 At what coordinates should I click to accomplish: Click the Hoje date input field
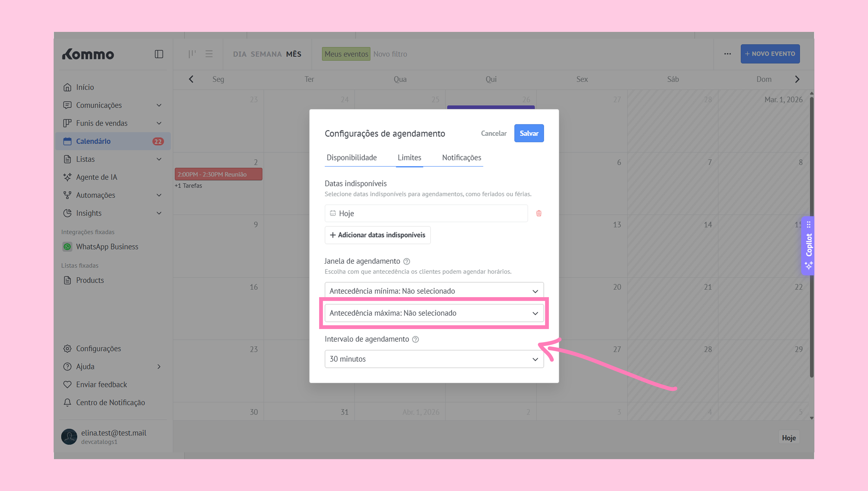[x=426, y=213]
